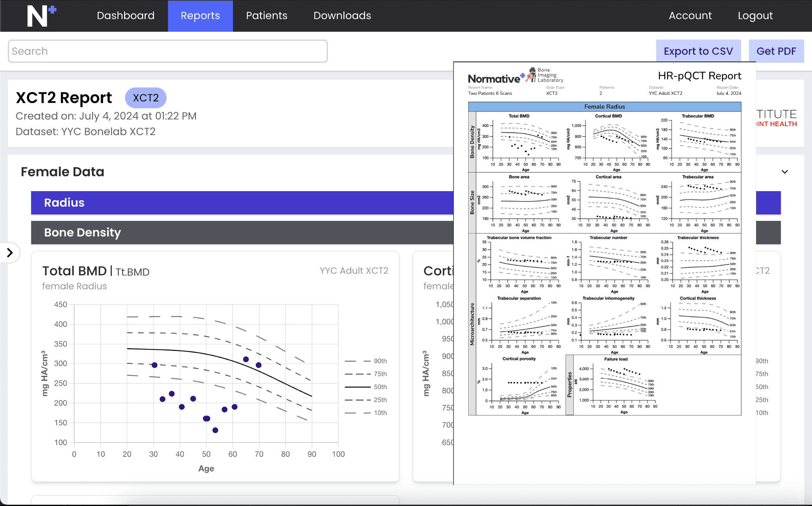Open the Dashboard tab

tap(125, 16)
